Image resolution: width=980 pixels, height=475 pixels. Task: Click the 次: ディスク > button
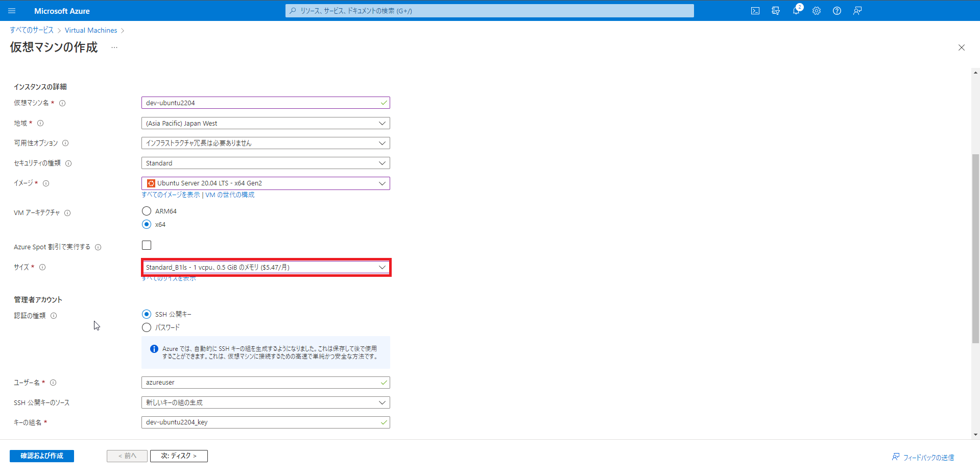pyautogui.click(x=179, y=456)
